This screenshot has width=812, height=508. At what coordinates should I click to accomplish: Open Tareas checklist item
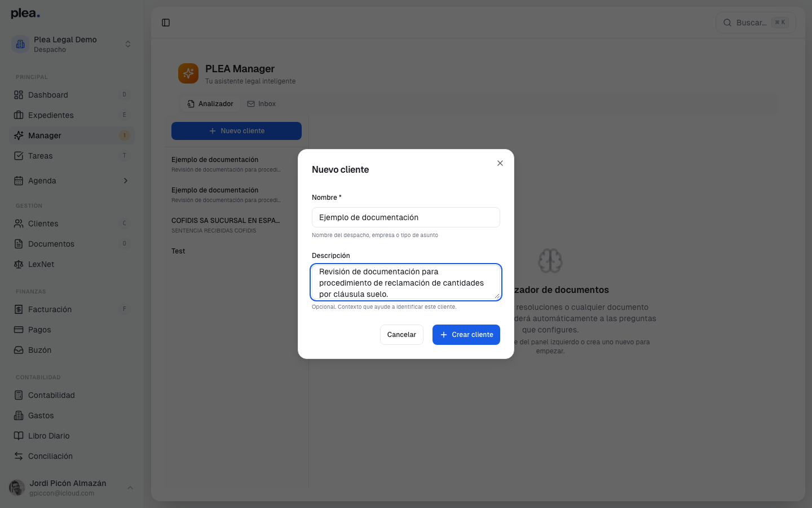coord(72,156)
